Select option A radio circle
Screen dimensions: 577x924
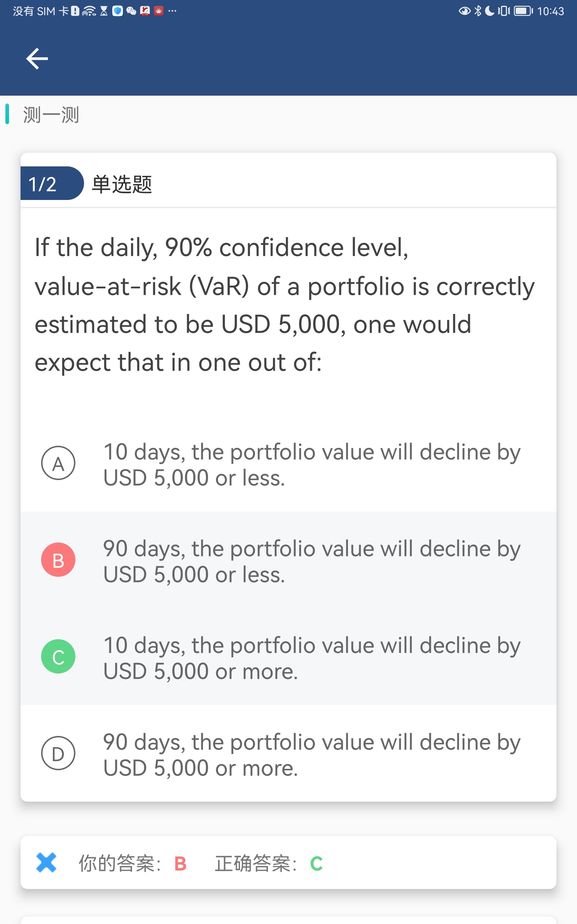pos(58,463)
